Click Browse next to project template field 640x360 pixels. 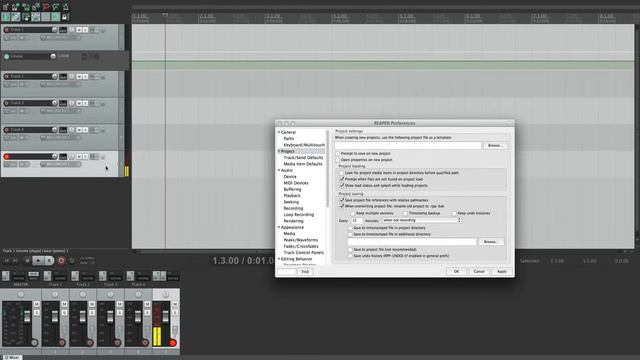(495, 145)
